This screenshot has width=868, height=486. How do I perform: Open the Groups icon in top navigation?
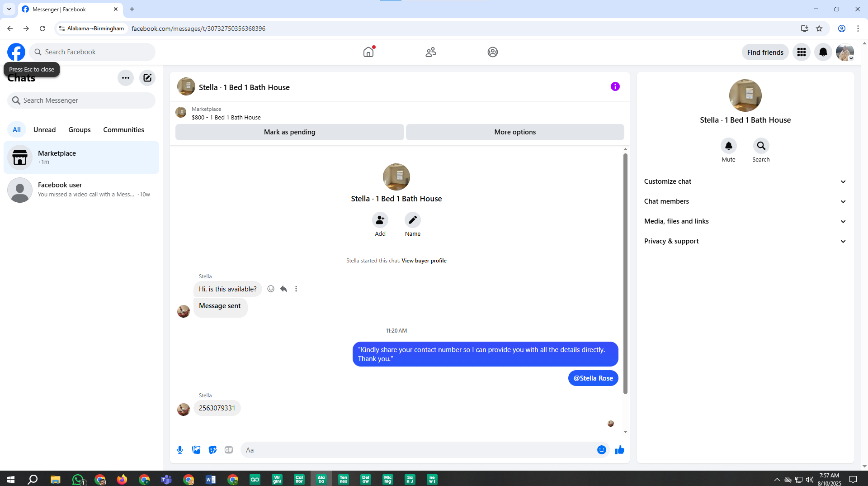pos(493,52)
